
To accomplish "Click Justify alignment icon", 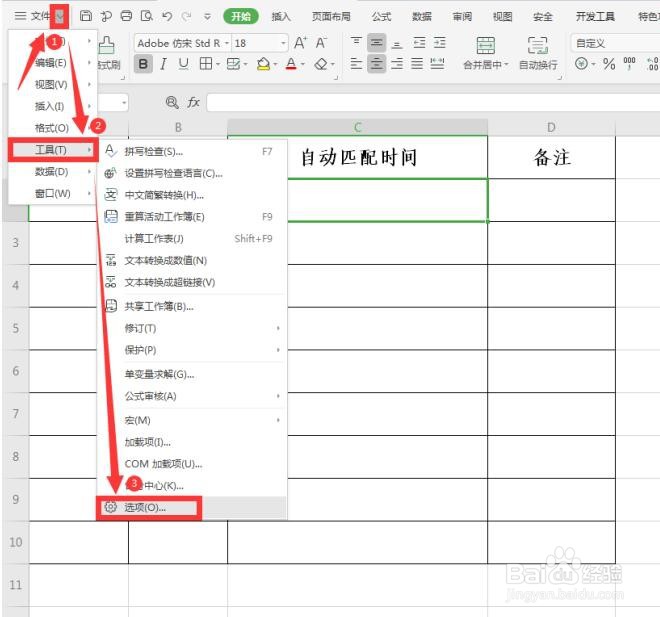I will coord(417,64).
